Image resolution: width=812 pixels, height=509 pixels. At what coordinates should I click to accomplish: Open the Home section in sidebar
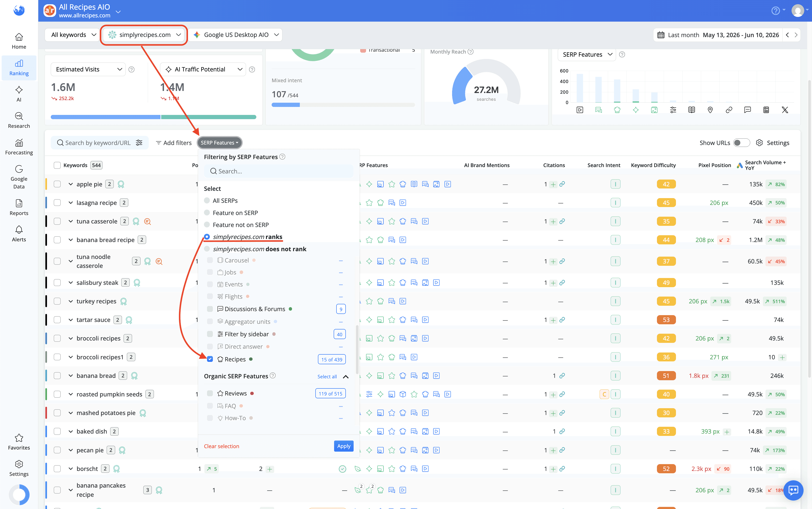click(19, 41)
